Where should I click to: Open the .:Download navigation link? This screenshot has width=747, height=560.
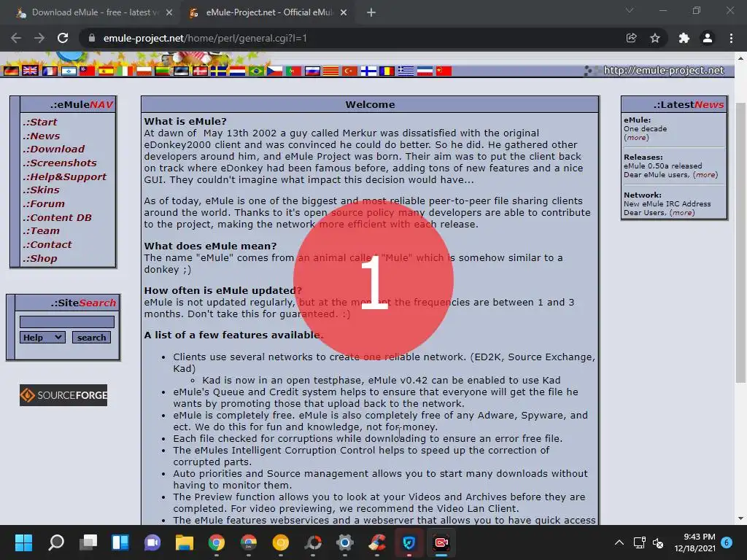[x=54, y=149]
